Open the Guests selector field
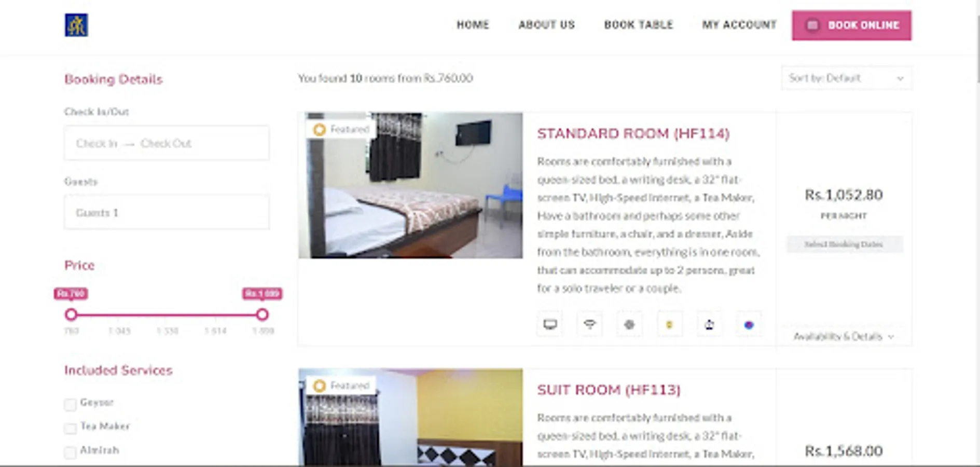The height and width of the screenshot is (467, 980). point(167,212)
